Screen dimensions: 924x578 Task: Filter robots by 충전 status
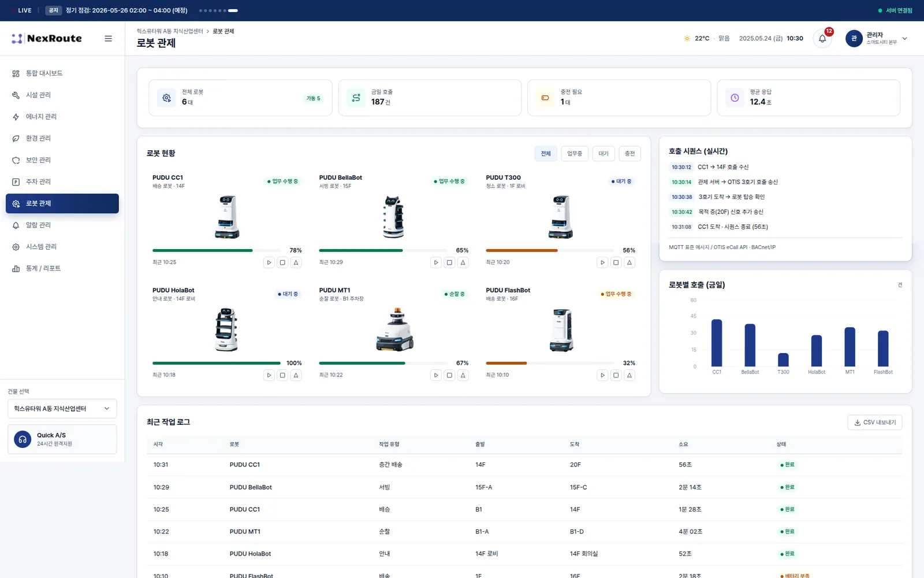pyautogui.click(x=630, y=154)
